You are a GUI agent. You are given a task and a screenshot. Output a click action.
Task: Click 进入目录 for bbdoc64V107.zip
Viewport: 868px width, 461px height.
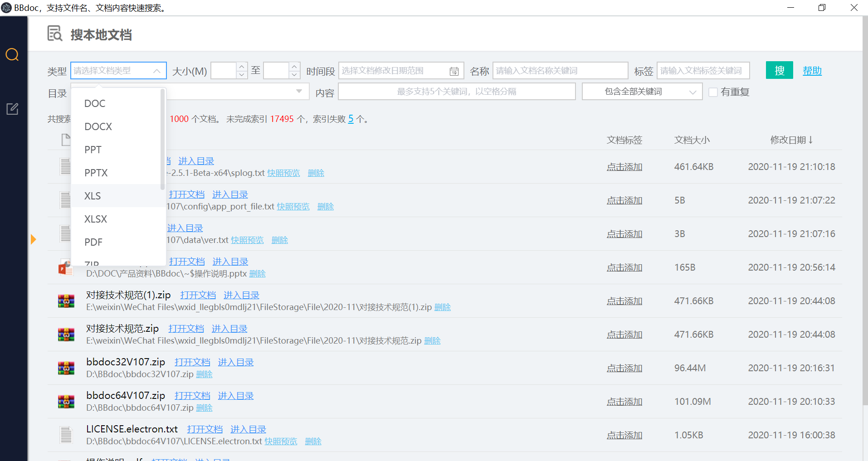[236, 396]
